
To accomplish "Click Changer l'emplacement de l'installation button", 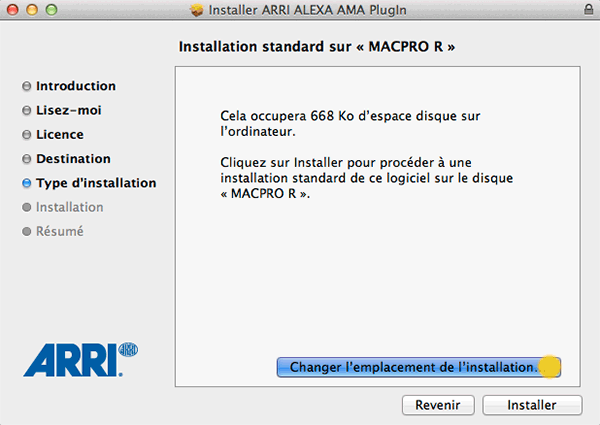I will point(419,367).
